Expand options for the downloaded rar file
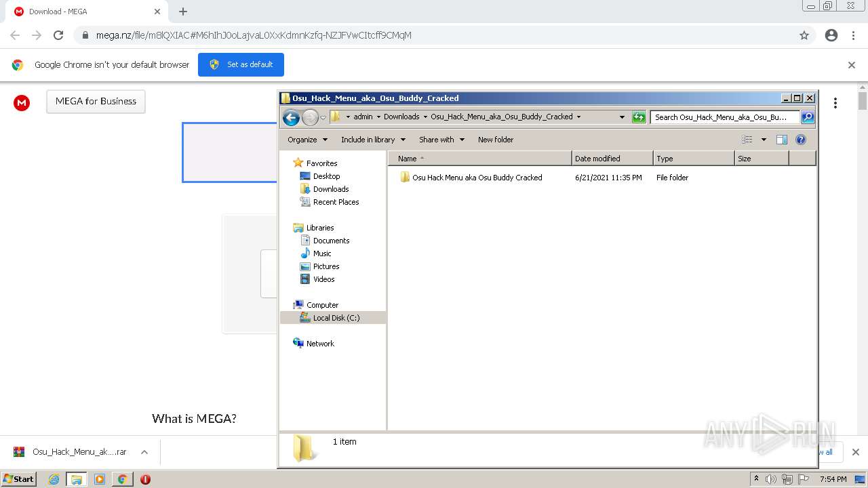The image size is (868, 488). [x=144, y=452]
